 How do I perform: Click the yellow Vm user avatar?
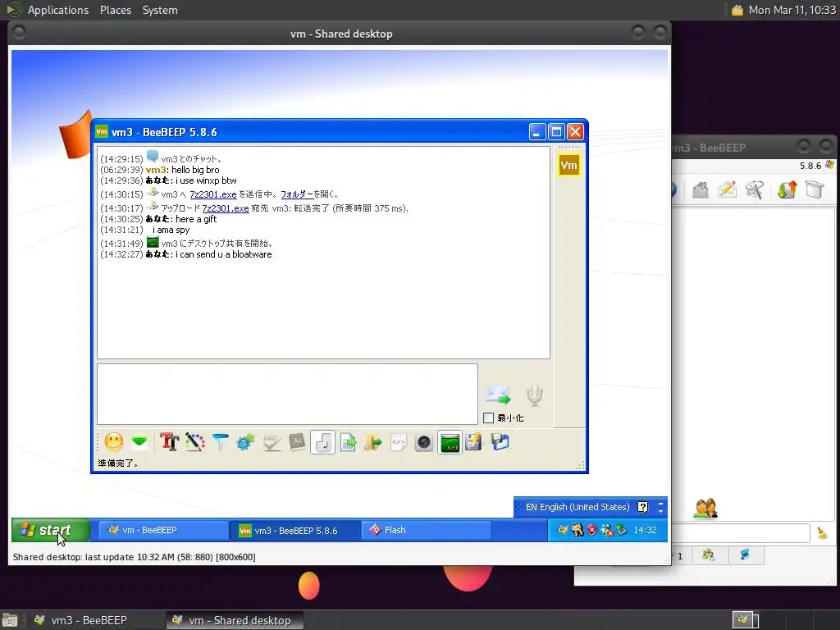click(569, 165)
